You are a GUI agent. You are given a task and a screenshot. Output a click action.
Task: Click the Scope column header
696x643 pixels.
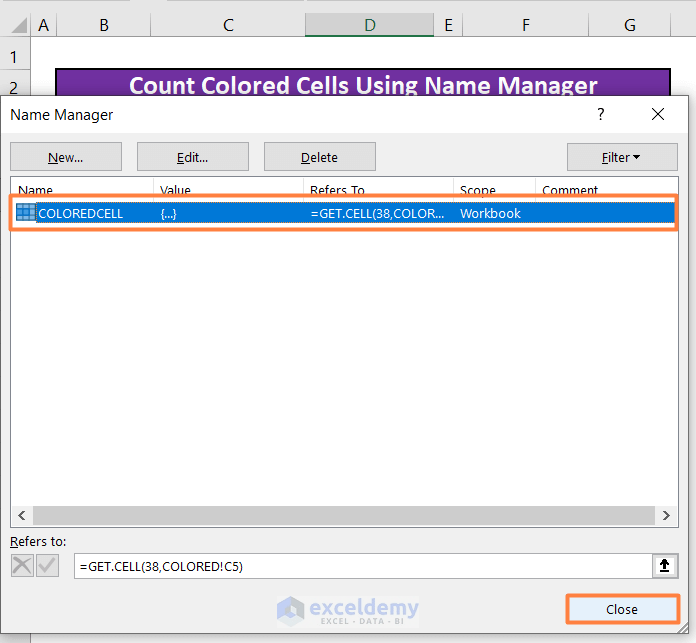click(494, 189)
